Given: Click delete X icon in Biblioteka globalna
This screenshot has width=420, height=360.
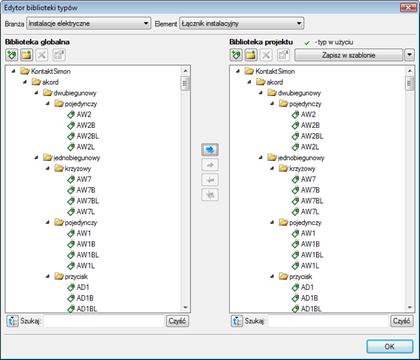Looking at the screenshot, I should coord(42,55).
